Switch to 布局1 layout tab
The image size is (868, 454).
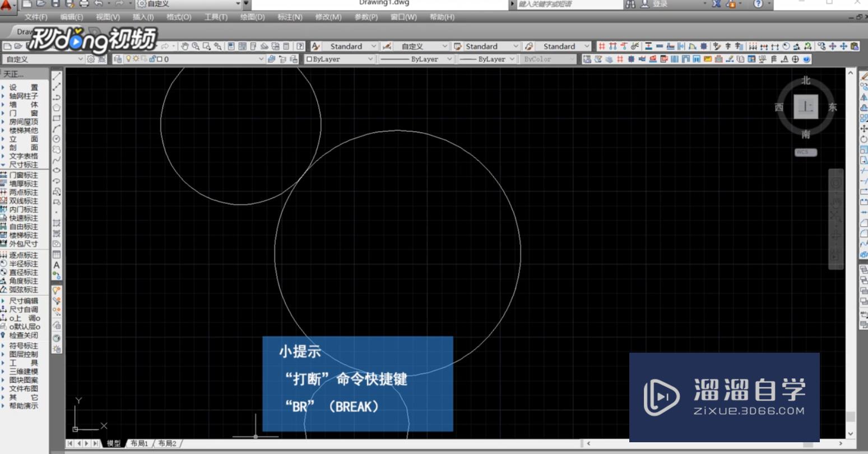coord(140,443)
